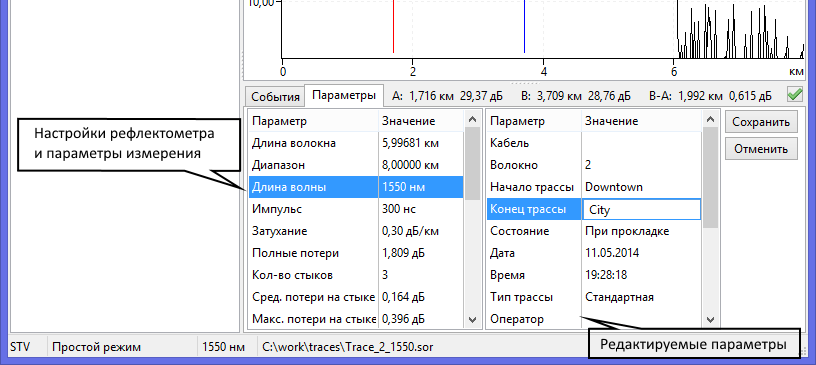Click the При прокладке value

coord(627,231)
